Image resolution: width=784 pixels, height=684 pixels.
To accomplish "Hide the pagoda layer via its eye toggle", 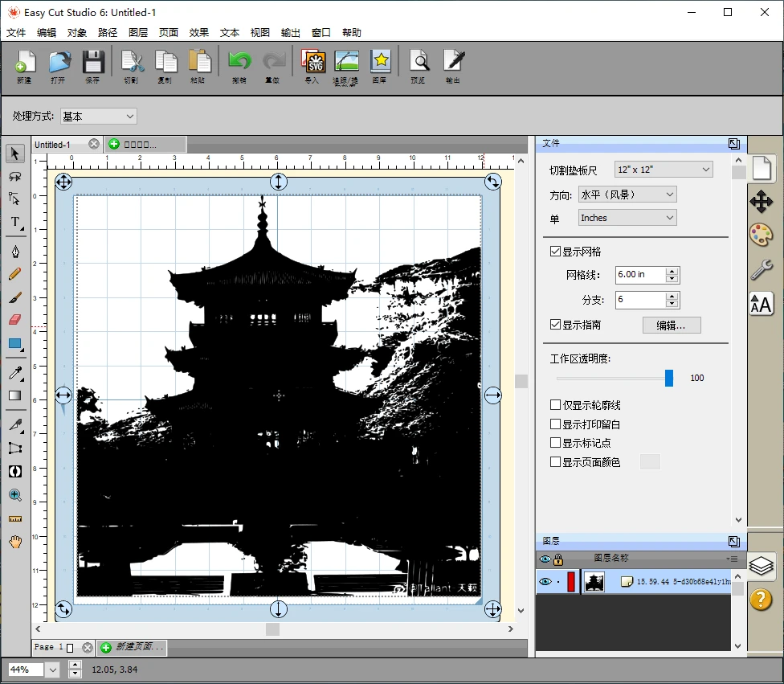I will [x=545, y=581].
